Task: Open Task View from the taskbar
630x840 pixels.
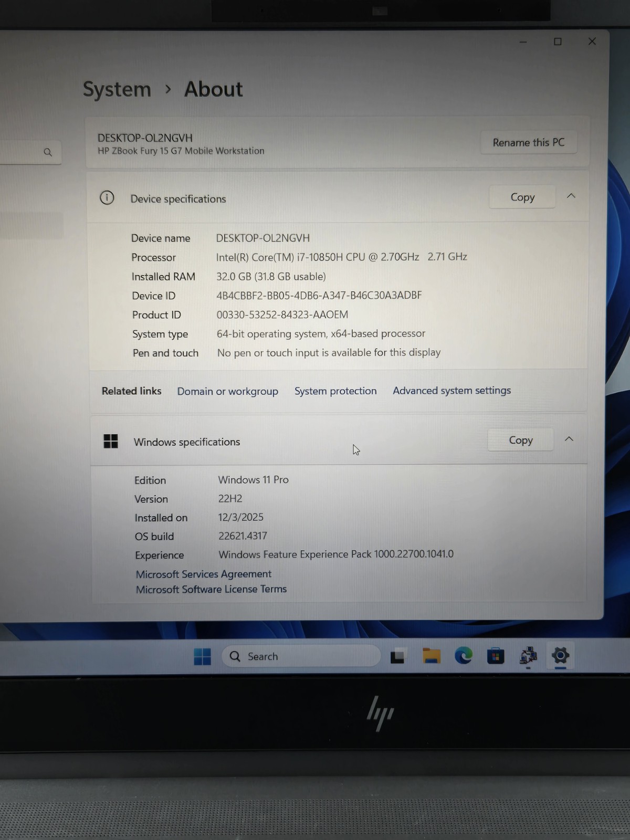Action: point(398,656)
